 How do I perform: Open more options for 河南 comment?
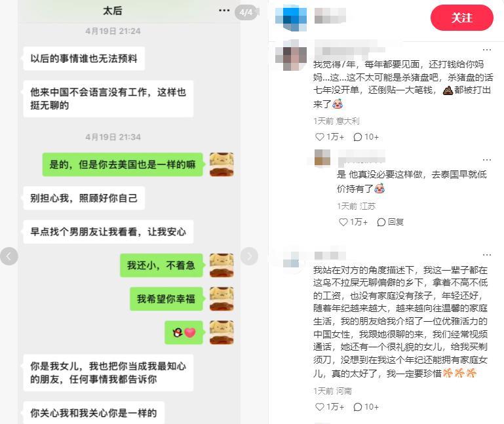pos(487,254)
